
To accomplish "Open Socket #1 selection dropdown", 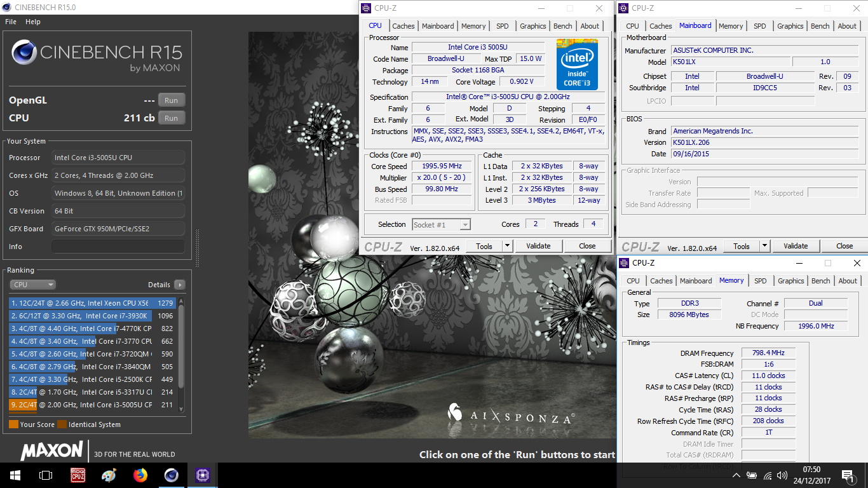I will click(x=442, y=224).
